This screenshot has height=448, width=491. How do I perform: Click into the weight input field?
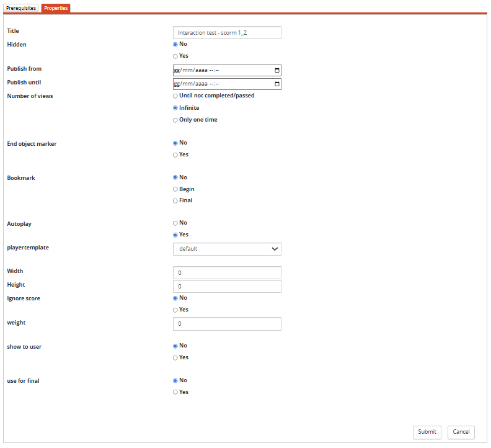tap(227, 324)
